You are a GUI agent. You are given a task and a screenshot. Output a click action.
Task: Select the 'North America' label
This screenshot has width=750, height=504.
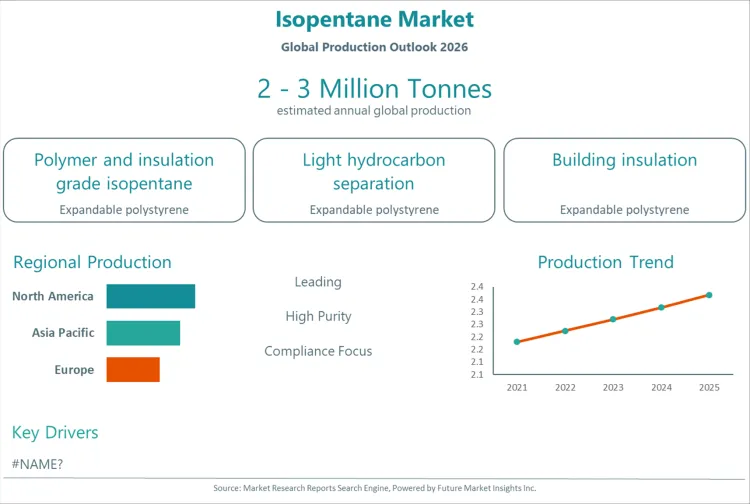(53, 296)
